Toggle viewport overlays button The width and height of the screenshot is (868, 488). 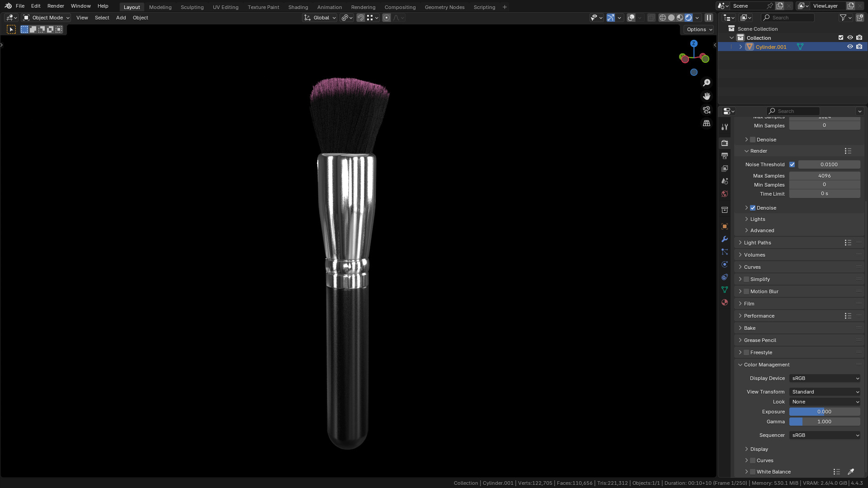(x=631, y=18)
